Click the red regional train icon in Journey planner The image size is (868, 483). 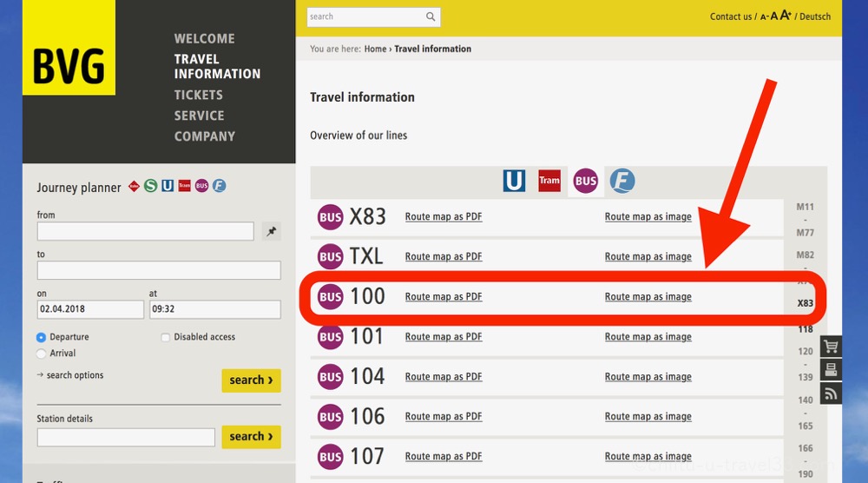(x=134, y=186)
